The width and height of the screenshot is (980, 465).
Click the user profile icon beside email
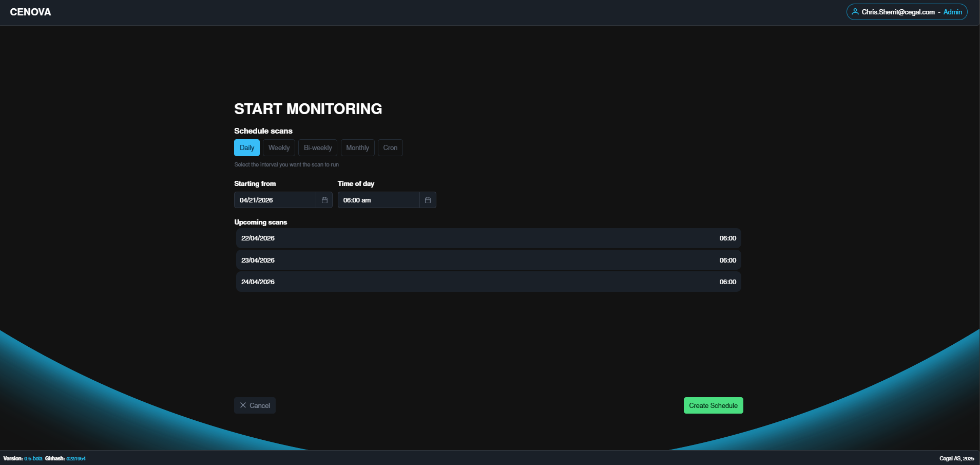click(855, 12)
